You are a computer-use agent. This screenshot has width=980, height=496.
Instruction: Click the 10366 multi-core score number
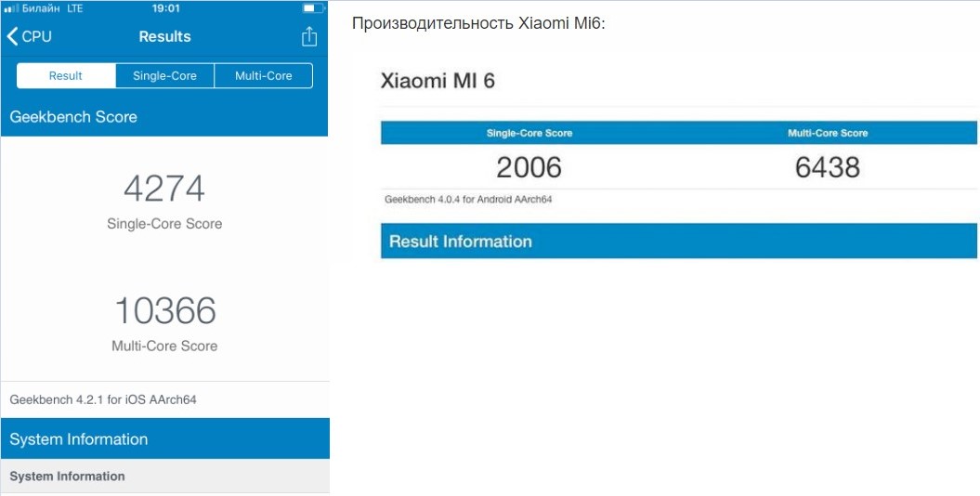165,310
